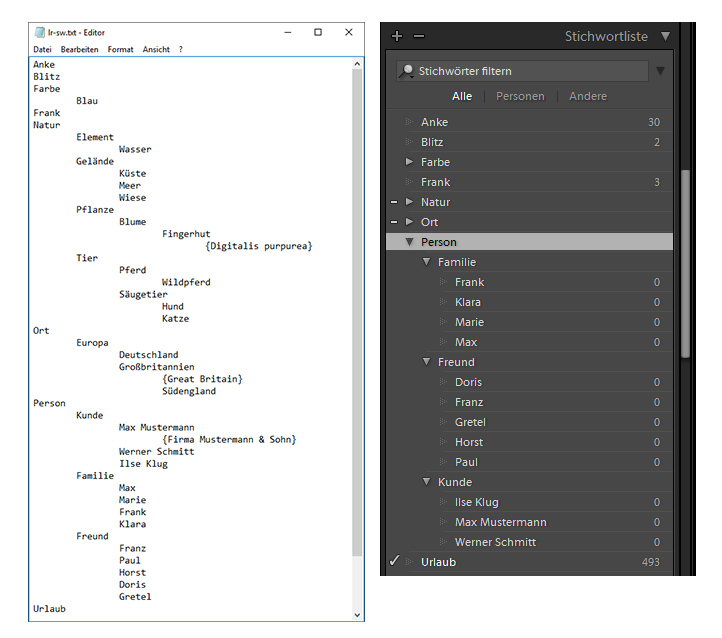Select Ilse Klug under Kunde
Viewport: 722px width, 638px height.
point(530,502)
